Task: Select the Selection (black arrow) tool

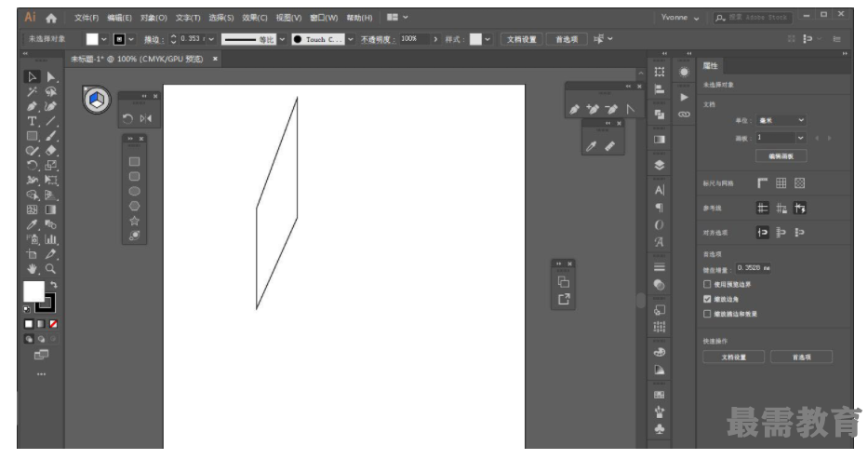Action: point(33,77)
